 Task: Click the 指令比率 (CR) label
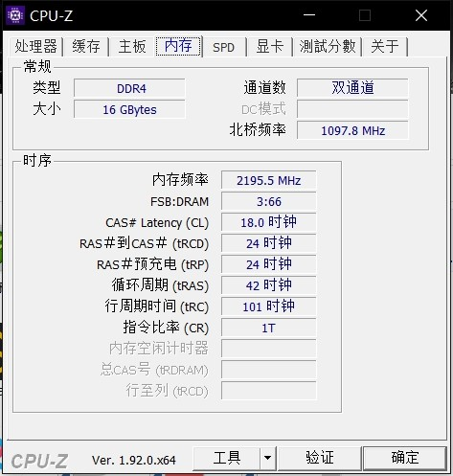click(166, 328)
